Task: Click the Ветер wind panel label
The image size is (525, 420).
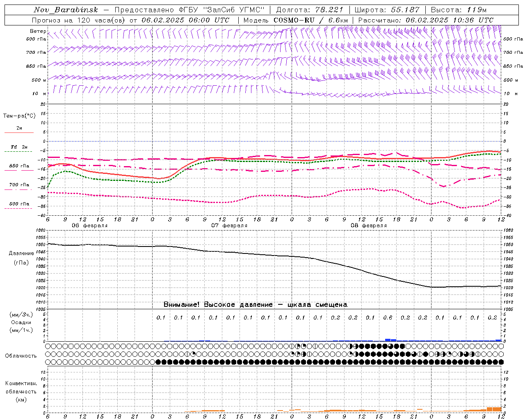Action: click(38, 31)
